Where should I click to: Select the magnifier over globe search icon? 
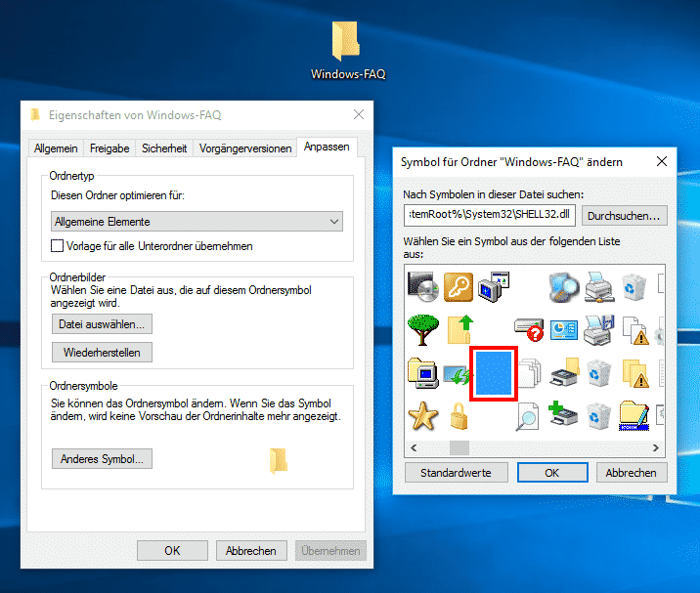(563, 287)
